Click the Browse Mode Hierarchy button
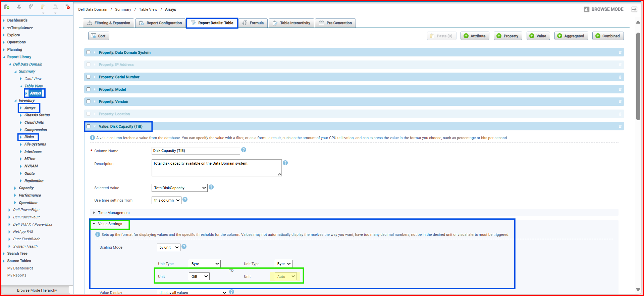The image size is (644, 296). [x=37, y=290]
